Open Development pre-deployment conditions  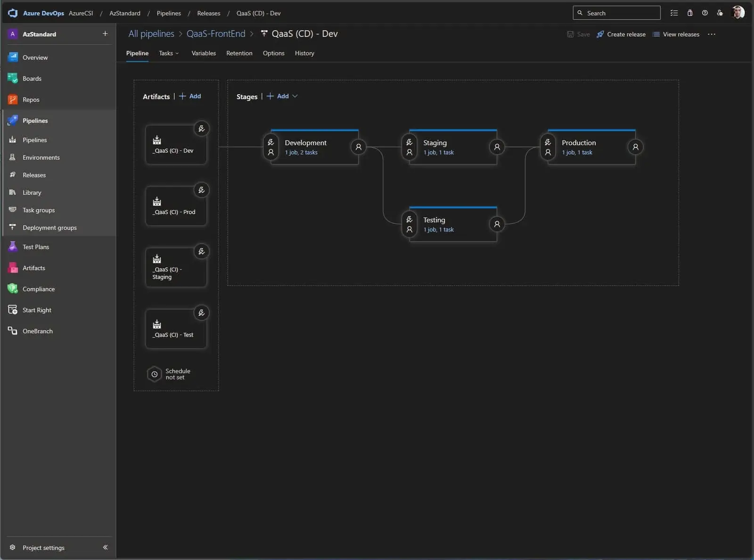pos(271,147)
